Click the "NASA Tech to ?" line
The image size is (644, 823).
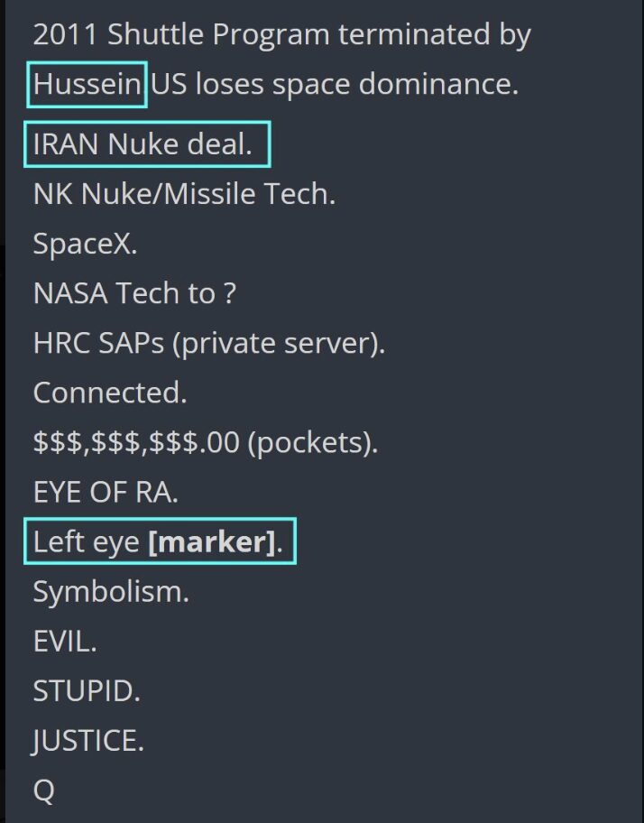click(134, 293)
